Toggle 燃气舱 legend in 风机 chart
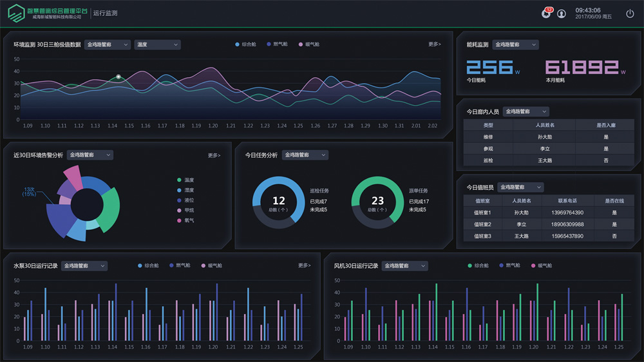Screen dimensions: 644x362 click(x=509, y=265)
